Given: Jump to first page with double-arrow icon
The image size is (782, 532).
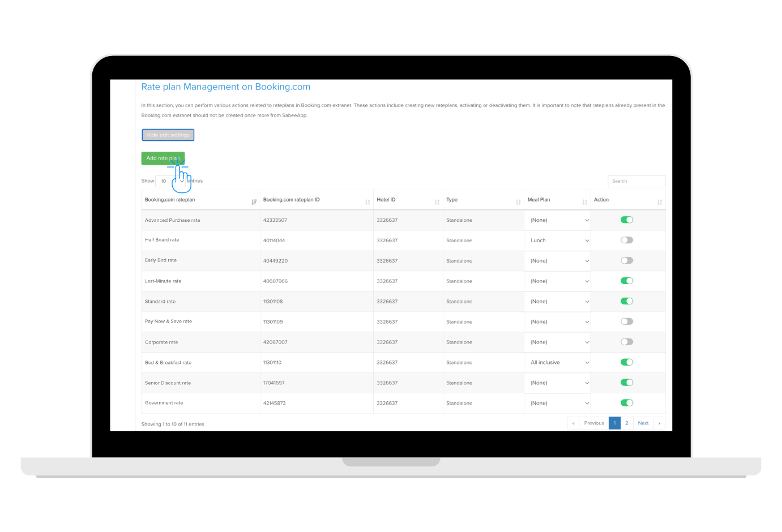Looking at the screenshot, I should 573,423.
